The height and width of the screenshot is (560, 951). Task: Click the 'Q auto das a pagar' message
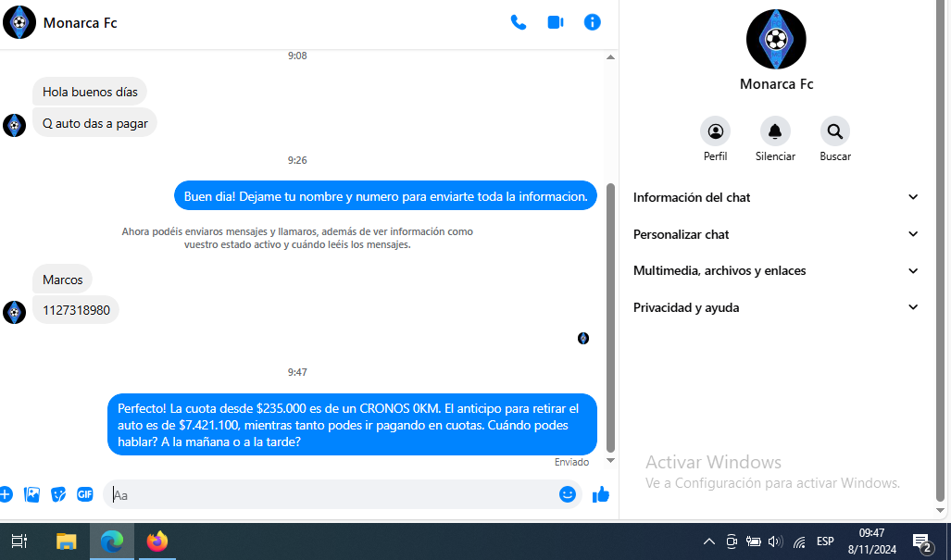94,123
